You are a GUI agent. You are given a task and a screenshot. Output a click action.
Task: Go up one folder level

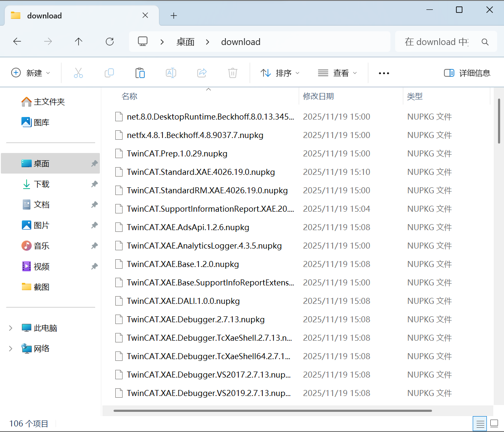(x=78, y=42)
